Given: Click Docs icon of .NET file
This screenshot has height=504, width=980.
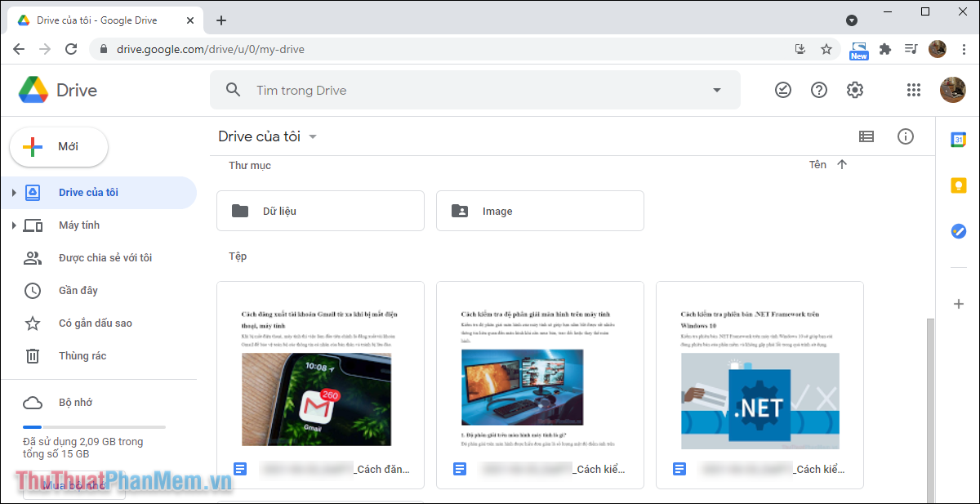Looking at the screenshot, I should [x=679, y=469].
